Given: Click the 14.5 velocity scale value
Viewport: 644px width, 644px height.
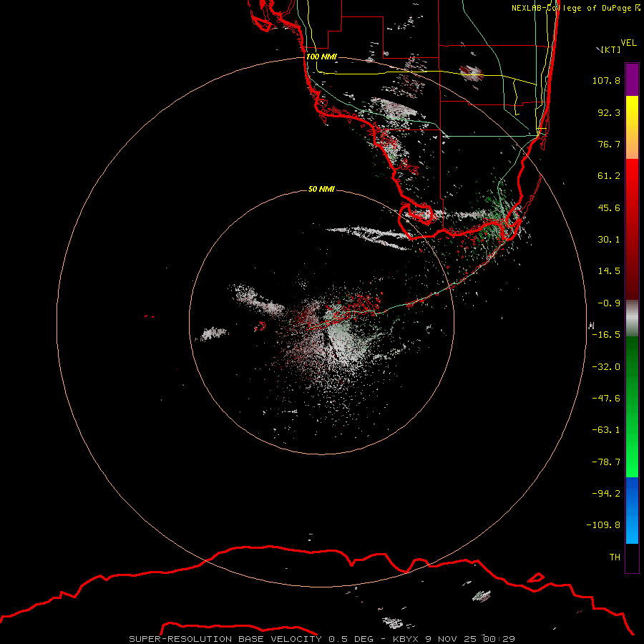Looking at the screenshot, I should [x=609, y=271].
